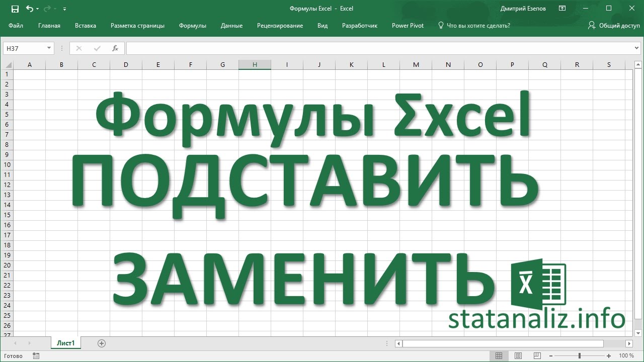
Task: Switch to Page Break Preview icon
Action: pyautogui.click(x=538, y=356)
